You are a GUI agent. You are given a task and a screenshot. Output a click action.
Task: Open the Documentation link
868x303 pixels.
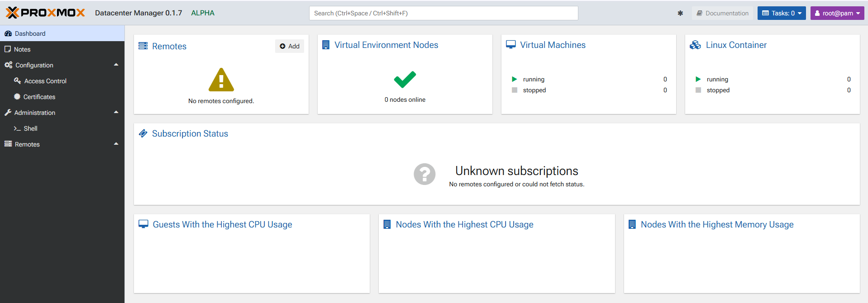[x=722, y=13]
